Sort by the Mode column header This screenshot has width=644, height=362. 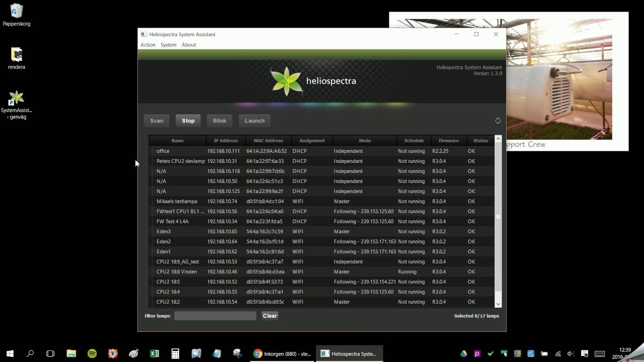[365, 141]
